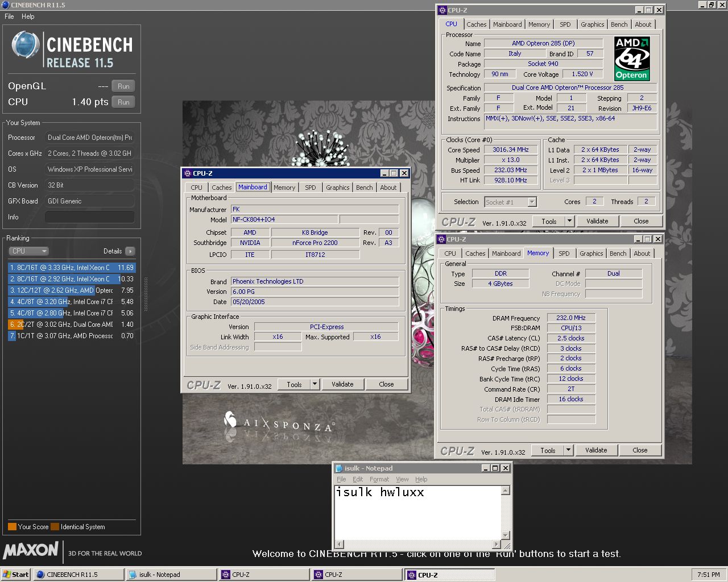Expand Tools dropdown arrow in CPU-Z CPU window

coord(569,221)
